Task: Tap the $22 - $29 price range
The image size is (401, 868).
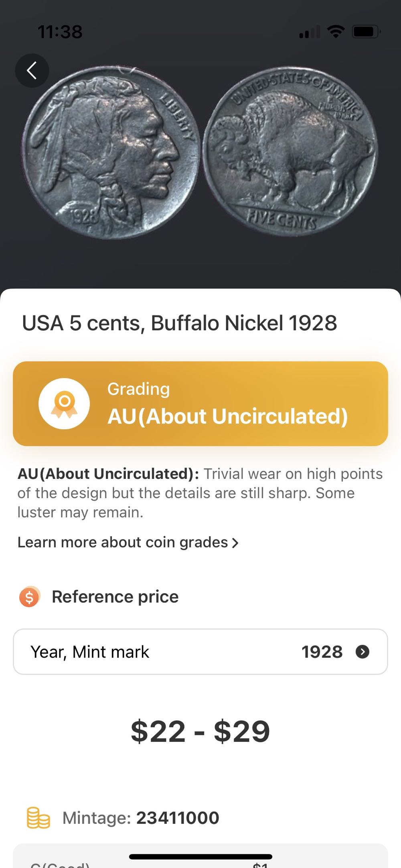Action: coord(200,731)
